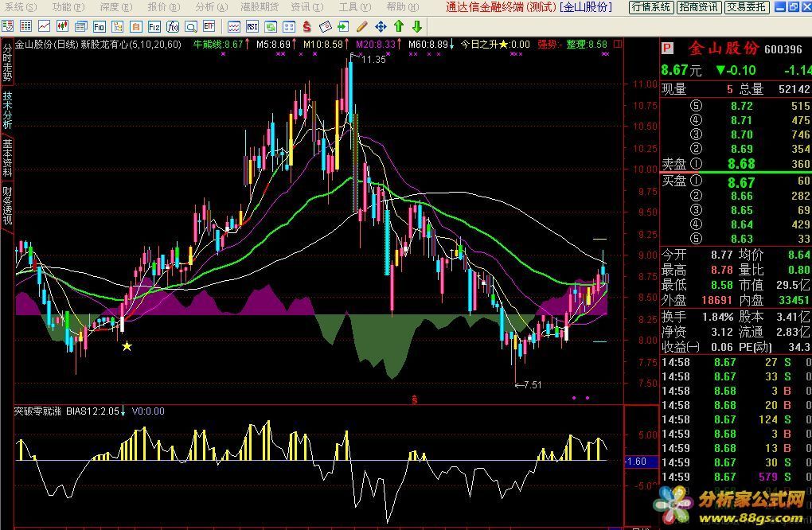Image resolution: width=812 pixels, height=530 pixels.
Task: Click the 牛熊线:8.67 indicator label
Action: click(218, 45)
